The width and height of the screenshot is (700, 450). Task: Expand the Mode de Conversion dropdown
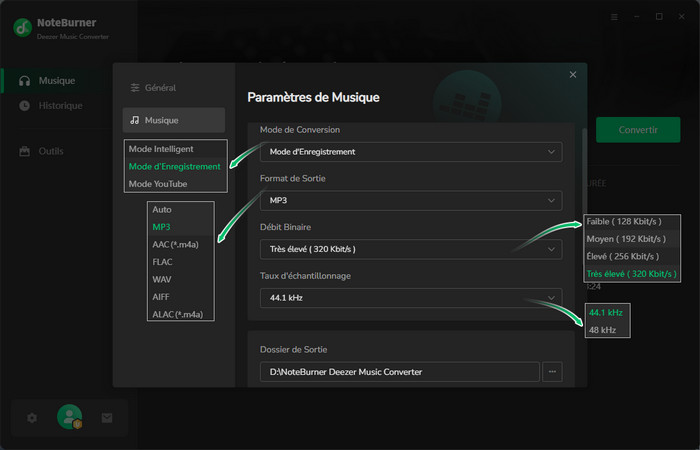[411, 152]
